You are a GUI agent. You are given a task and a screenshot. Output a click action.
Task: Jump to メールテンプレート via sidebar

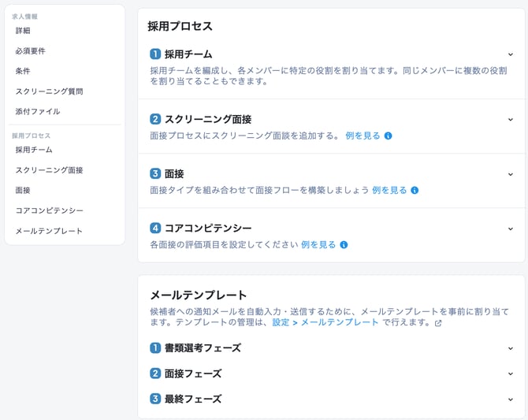point(49,231)
